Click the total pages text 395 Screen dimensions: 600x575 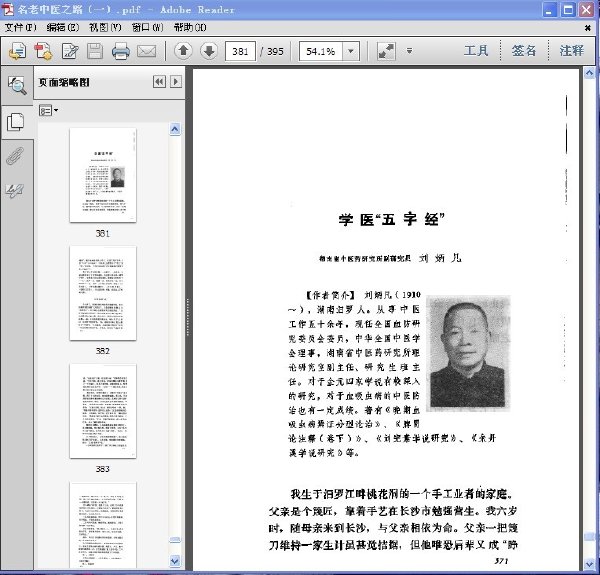click(x=276, y=51)
